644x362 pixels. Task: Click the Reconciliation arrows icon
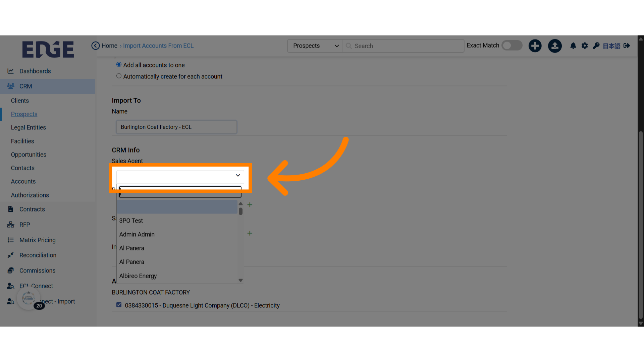[x=11, y=255]
